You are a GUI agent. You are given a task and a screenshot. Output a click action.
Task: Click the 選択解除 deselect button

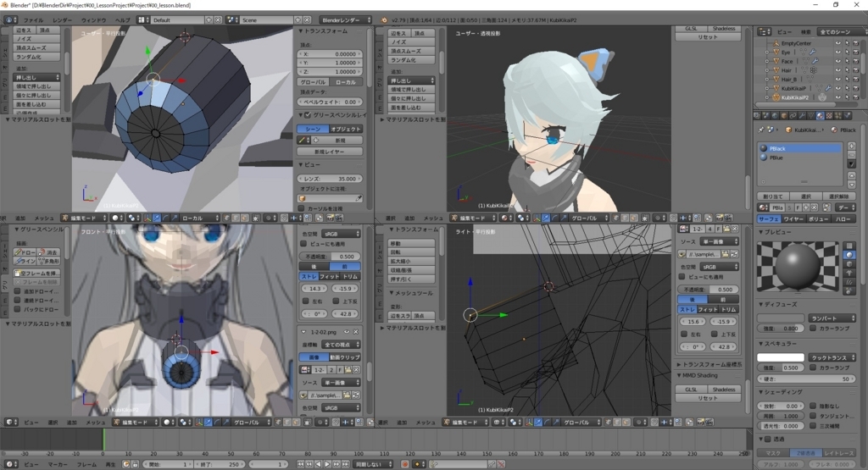(x=839, y=196)
